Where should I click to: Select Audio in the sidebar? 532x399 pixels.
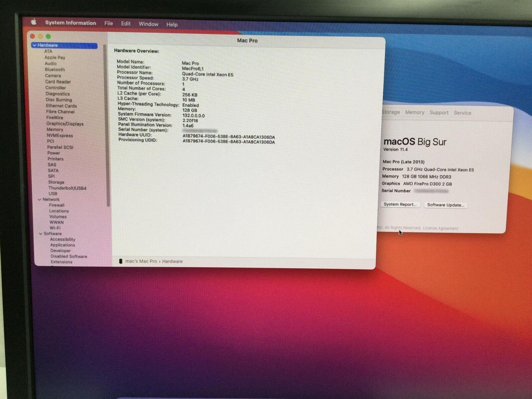[x=51, y=63]
